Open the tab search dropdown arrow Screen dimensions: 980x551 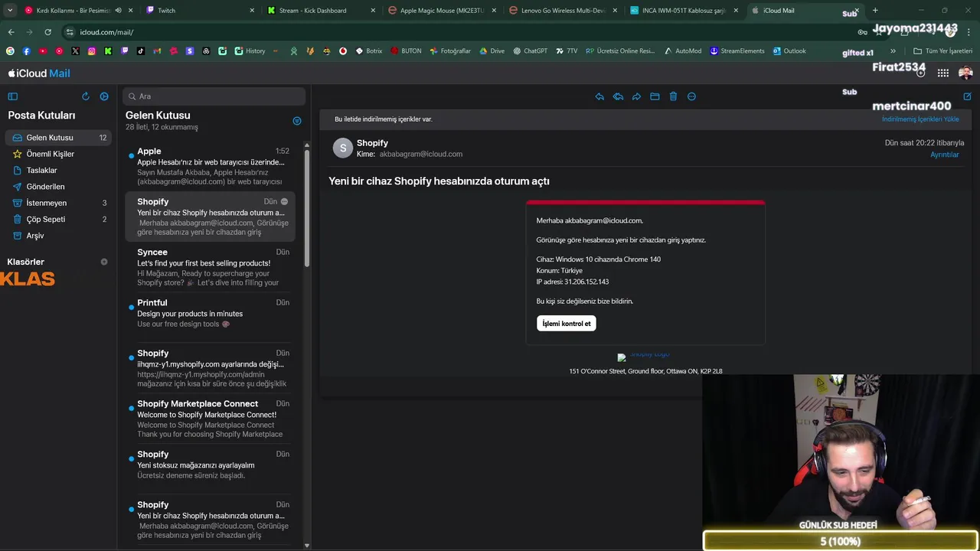pos(10,11)
